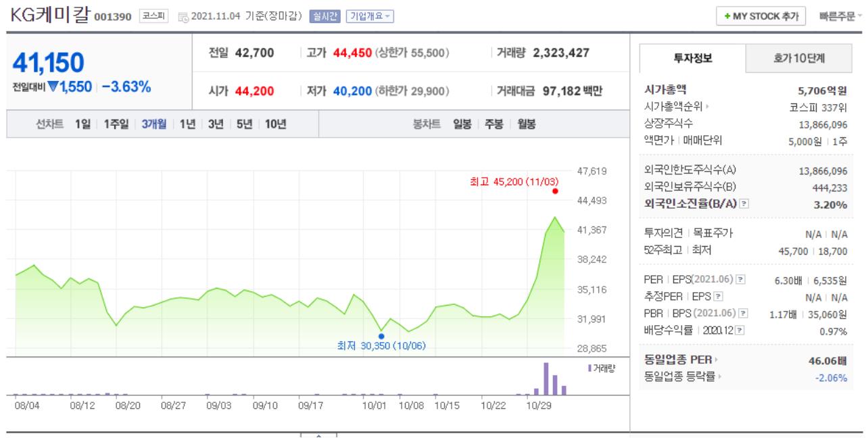The image size is (868, 438).
Task: Click the 거래량 2,323,427 value
Action: pyautogui.click(x=561, y=53)
